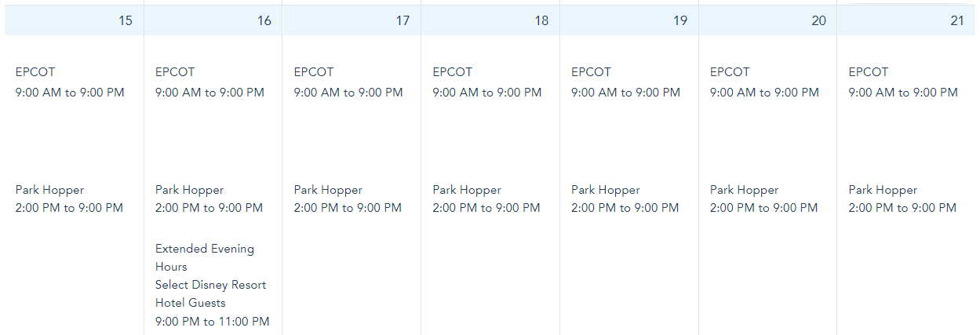Select day 18 in the calendar header

(541, 20)
